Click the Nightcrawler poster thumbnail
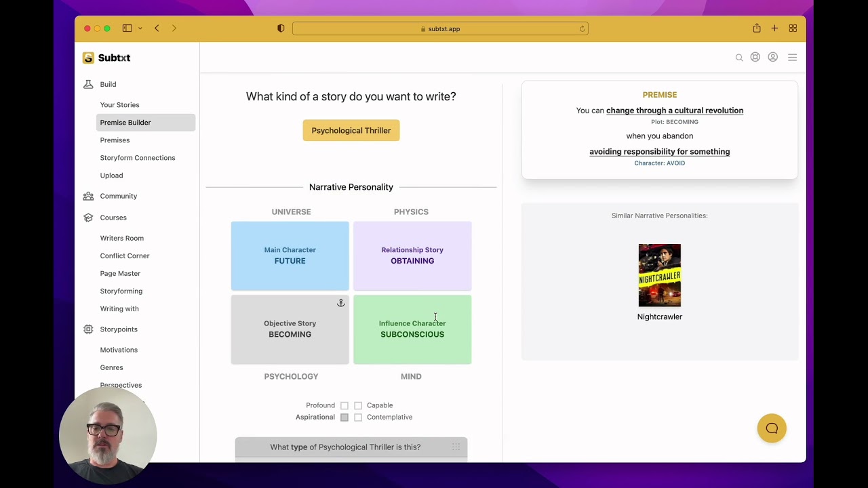 (660, 276)
